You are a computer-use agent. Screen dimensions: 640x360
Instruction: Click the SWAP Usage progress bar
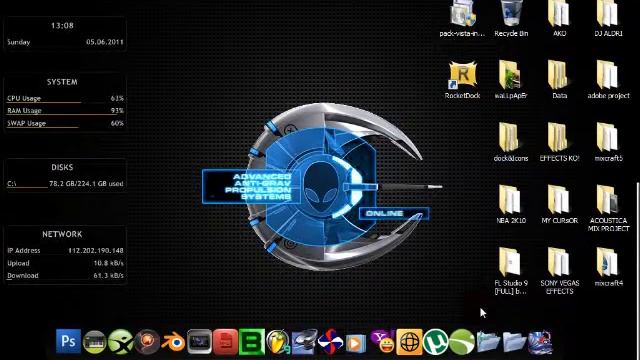[x=65, y=127]
